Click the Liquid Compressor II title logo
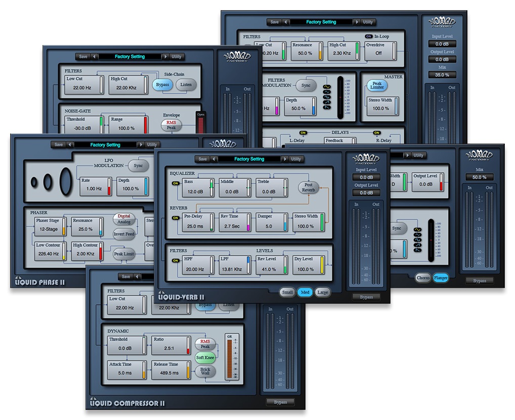This screenshot has width=515, height=420. [127, 402]
